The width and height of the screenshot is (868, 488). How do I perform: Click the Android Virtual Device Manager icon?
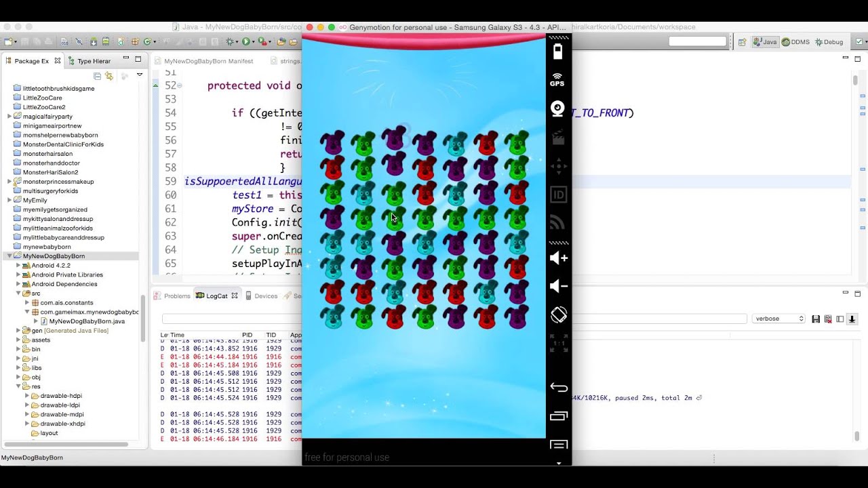click(x=106, y=42)
